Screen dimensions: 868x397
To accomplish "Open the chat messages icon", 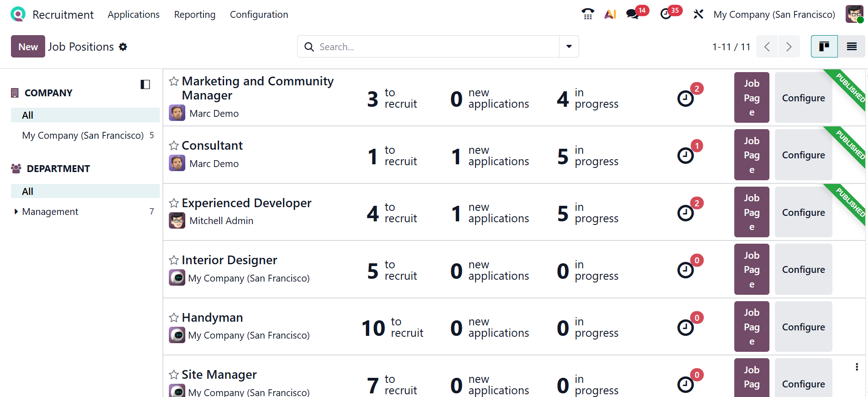I will [x=633, y=14].
